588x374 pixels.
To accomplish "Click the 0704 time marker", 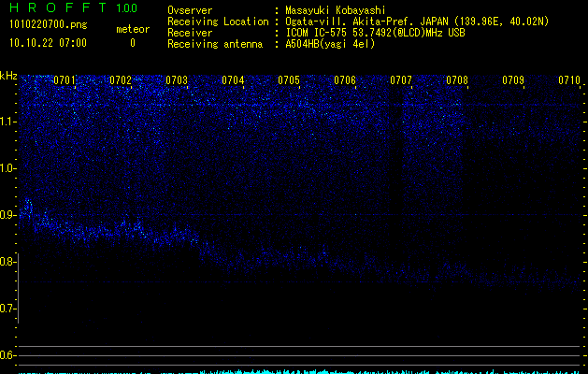I will click(233, 80).
